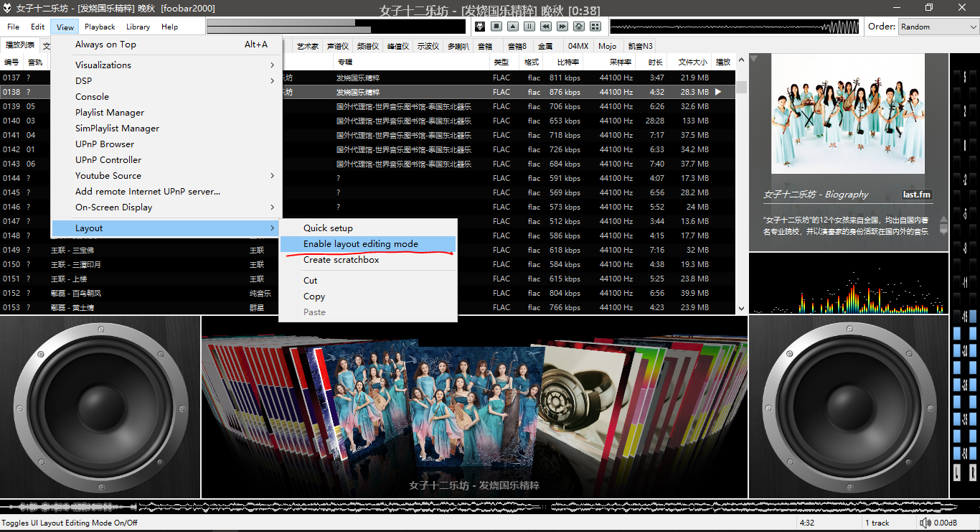Click the eject/open file toolbar button
The image size is (980, 532).
pos(513,27)
